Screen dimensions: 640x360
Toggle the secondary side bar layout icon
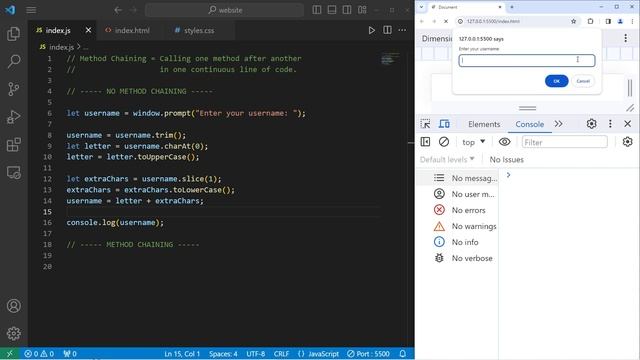pyautogui.click(x=347, y=10)
